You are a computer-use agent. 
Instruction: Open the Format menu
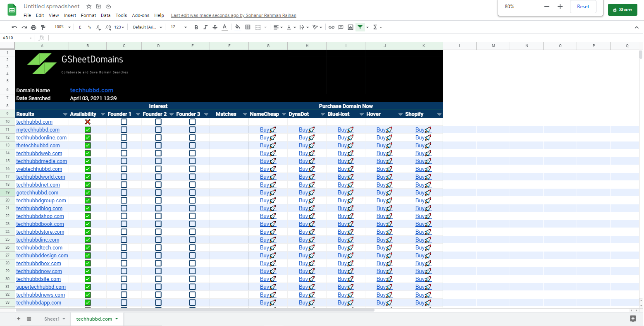coord(88,15)
